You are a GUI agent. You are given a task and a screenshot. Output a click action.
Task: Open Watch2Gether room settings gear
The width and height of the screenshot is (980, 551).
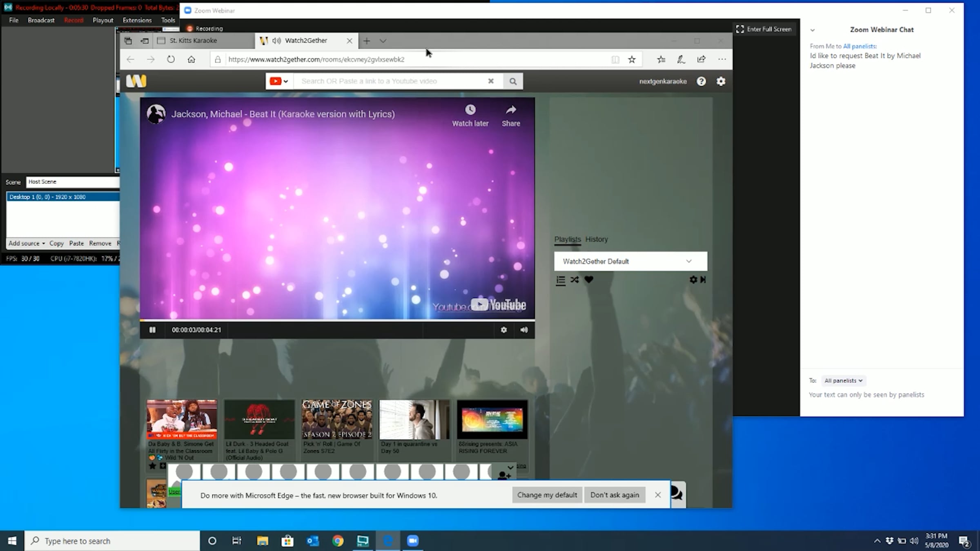pyautogui.click(x=721, y=81)
